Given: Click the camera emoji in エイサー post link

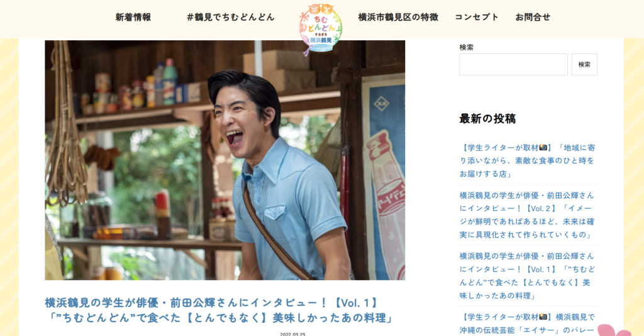Looking at the screenshot, I should click(x=543, y=317).
